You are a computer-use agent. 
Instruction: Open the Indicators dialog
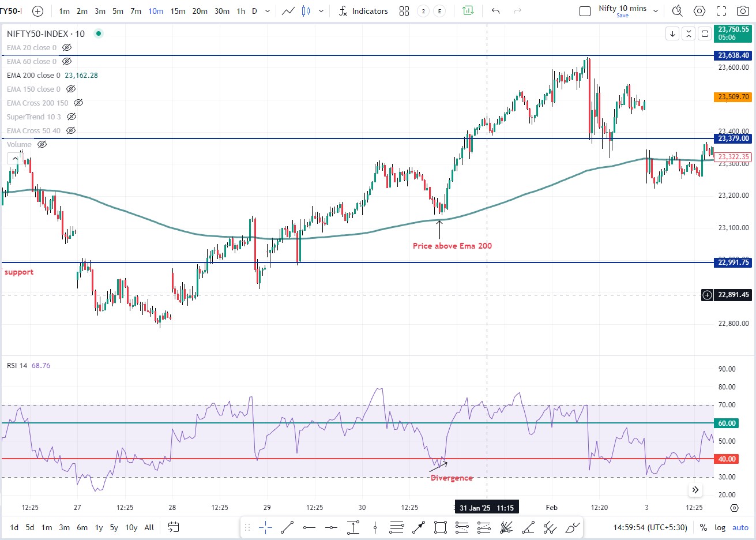tap(363, 11)
